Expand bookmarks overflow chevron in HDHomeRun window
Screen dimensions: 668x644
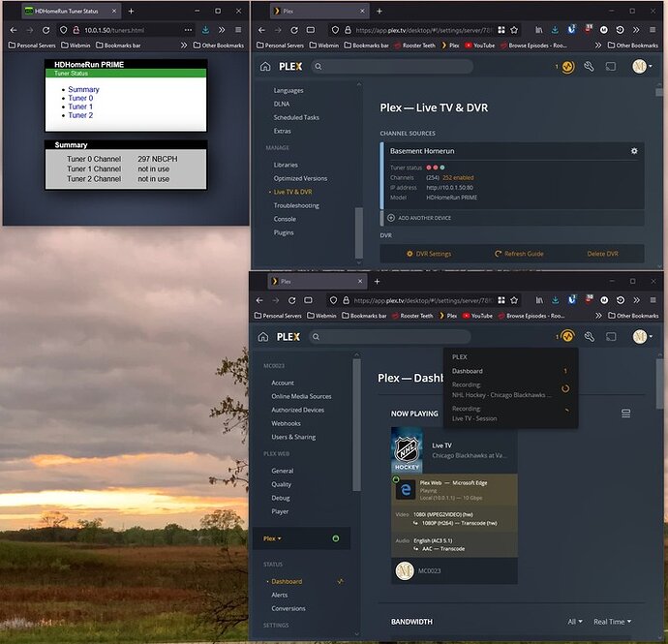(x=184, y=46)
